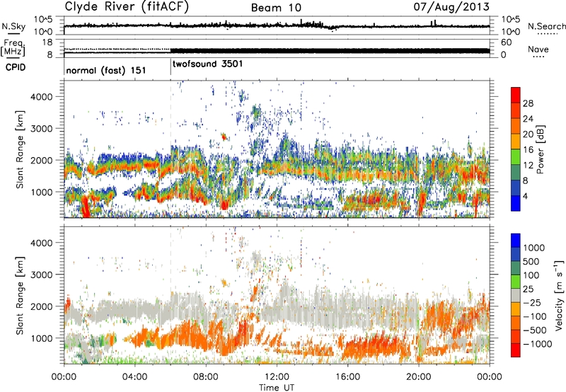Click the isolated red echo near 09:00 above 2500 km

pyautogui.click(x=224, y=137)
